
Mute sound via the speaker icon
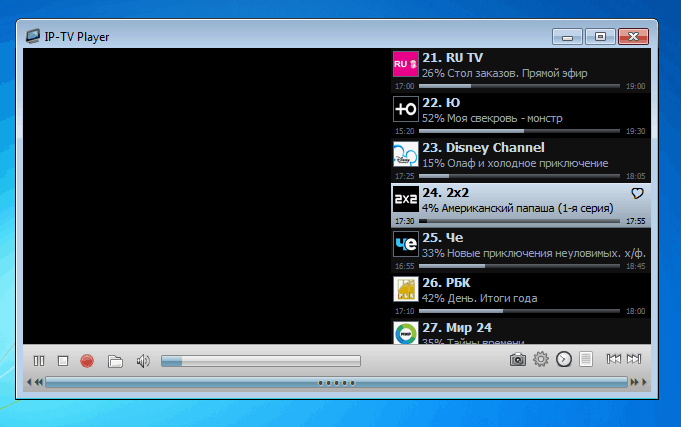(x=143, y=361)
